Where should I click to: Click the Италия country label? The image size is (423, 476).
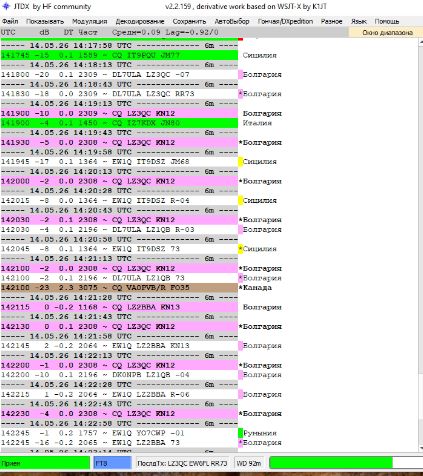(257, 123)
